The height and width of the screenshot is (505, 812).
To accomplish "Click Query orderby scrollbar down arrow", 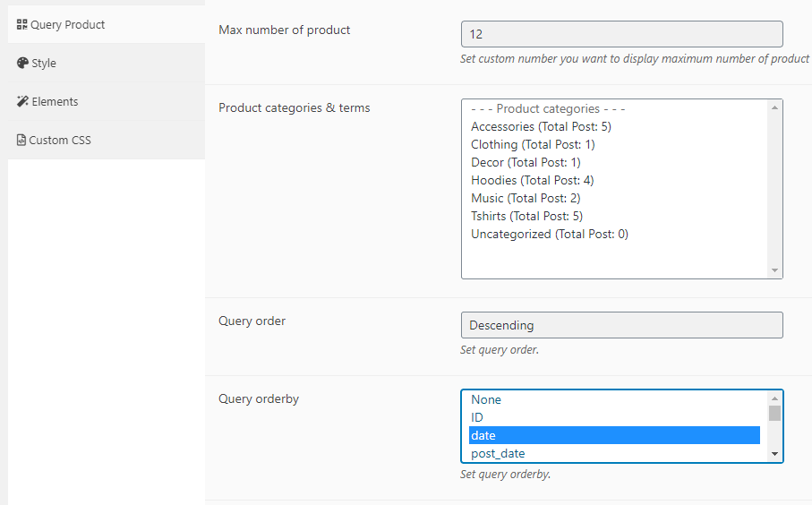I will tap(774, 454).
